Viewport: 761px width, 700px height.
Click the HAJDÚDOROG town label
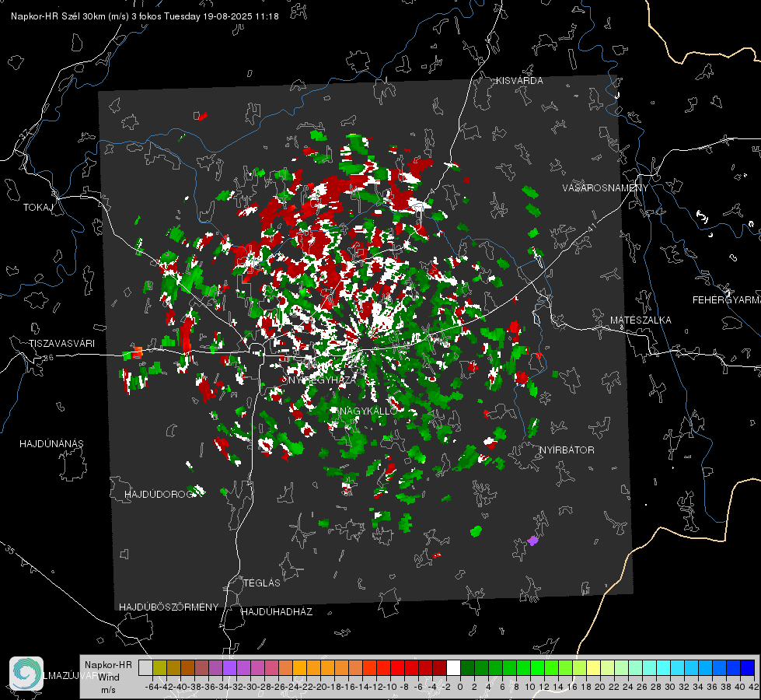159,495
